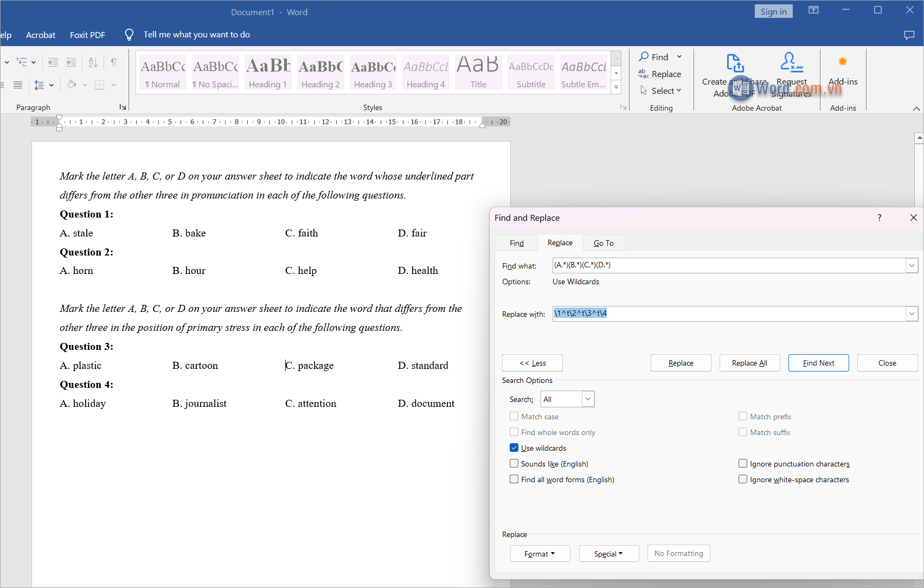Image resolution: width=924 pixels, height=588 pixels.
Task: Open the Replace with history dropdown
Action: pyautogui.click(x=912, y=314)
